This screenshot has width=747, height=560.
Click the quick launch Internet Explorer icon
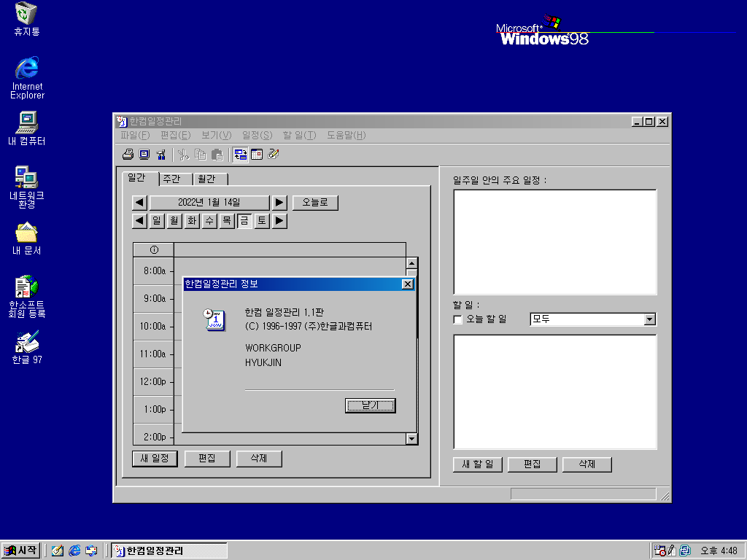coord(75,551)
